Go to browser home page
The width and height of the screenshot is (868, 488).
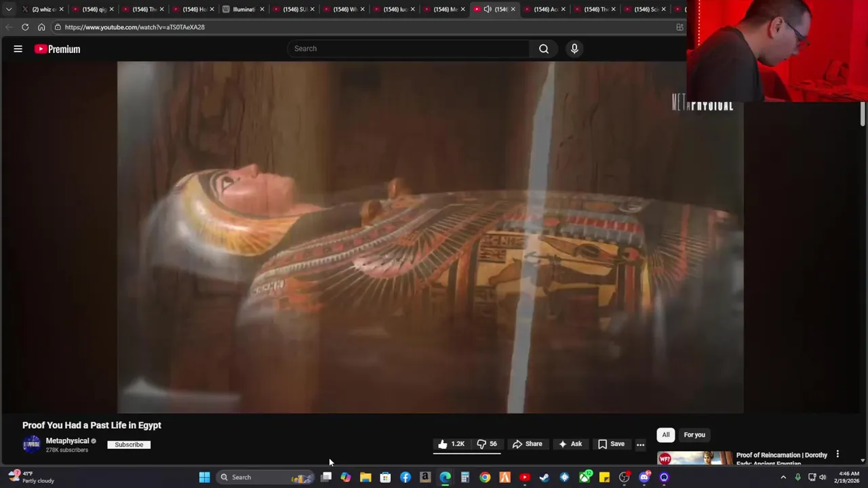tap(41, 27)
